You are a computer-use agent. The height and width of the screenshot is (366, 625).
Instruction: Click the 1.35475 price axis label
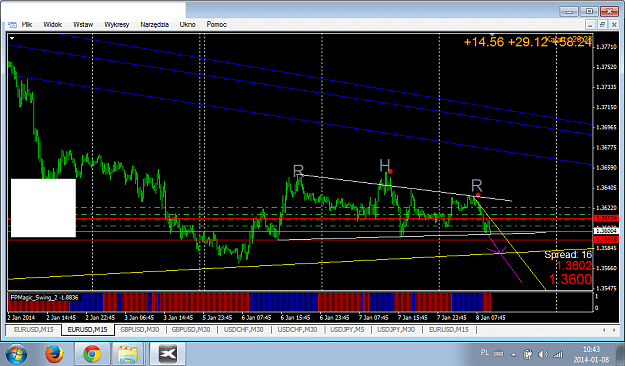pyautogui.click(x=606, y=288)
